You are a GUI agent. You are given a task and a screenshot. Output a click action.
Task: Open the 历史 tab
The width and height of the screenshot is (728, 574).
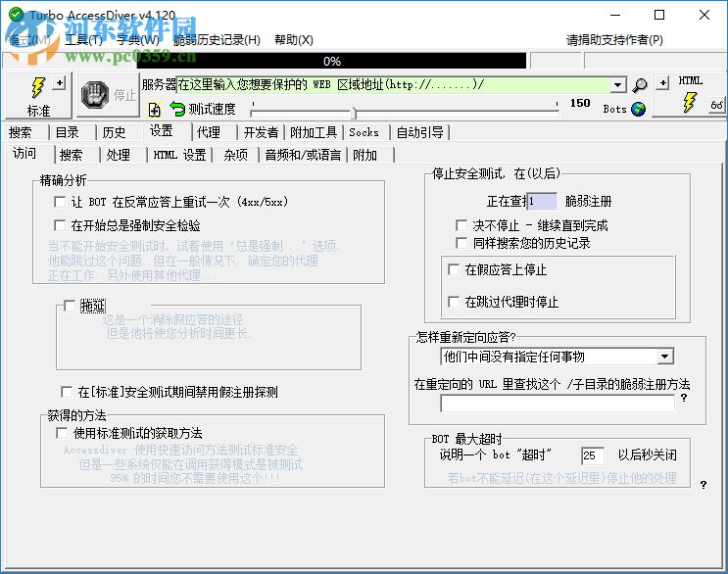click(119, 132)
